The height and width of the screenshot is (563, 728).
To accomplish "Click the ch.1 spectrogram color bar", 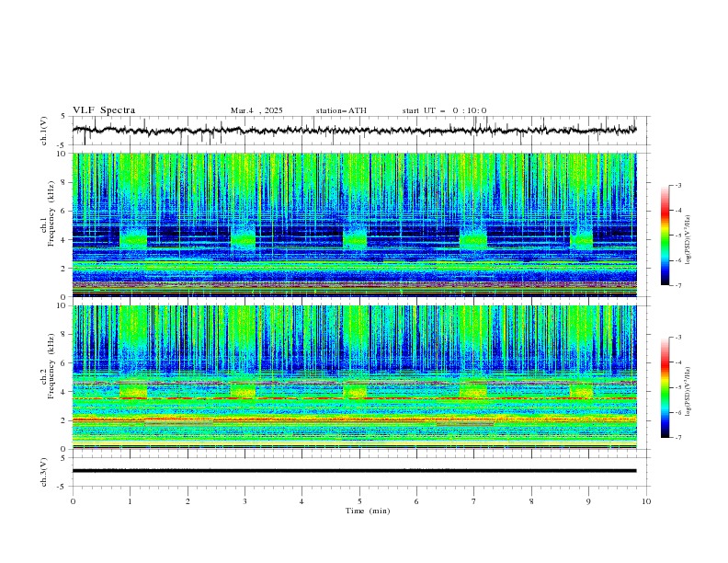I will click(x=665, y=236).
